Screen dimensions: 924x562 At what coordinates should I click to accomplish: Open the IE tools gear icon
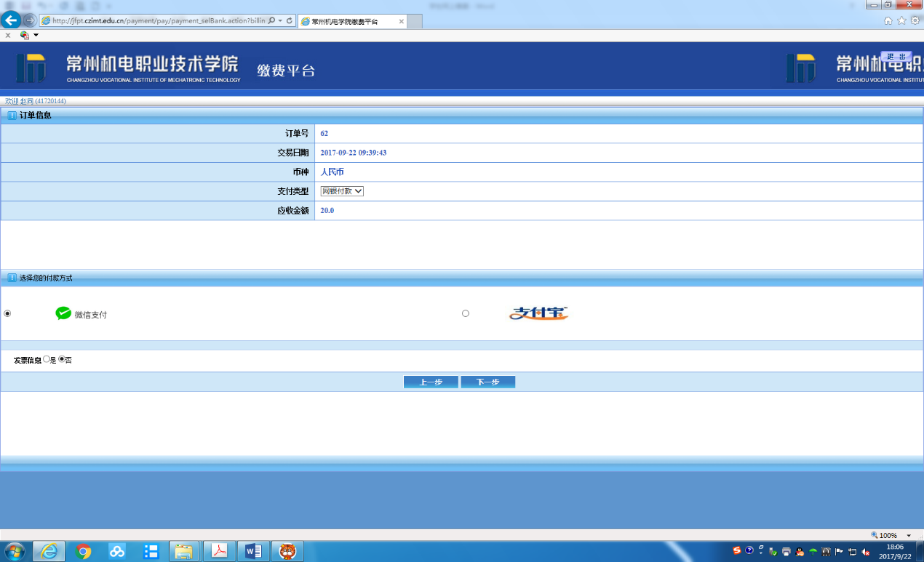915,21
